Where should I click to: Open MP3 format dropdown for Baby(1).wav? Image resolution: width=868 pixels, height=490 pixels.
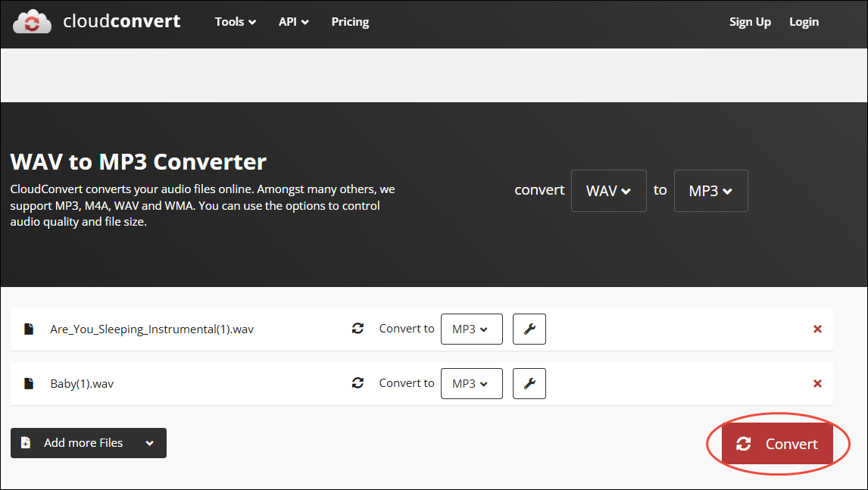[x=472, y=383]
